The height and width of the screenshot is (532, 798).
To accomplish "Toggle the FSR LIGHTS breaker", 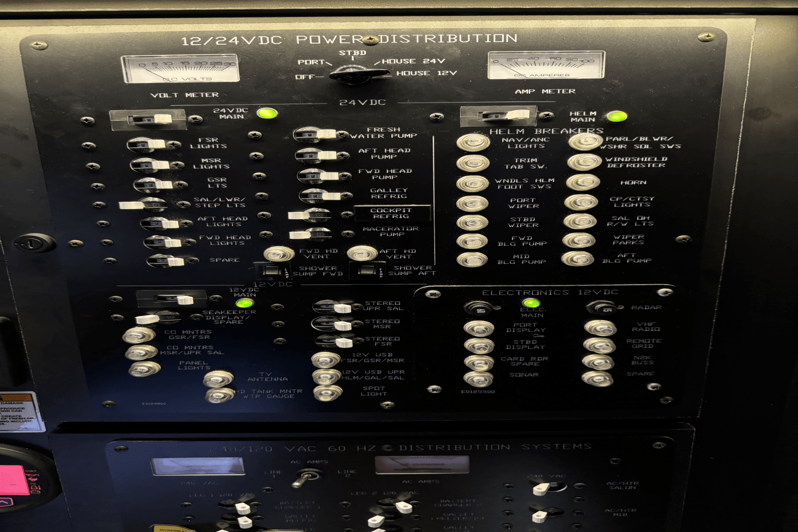I will (147, 144).
